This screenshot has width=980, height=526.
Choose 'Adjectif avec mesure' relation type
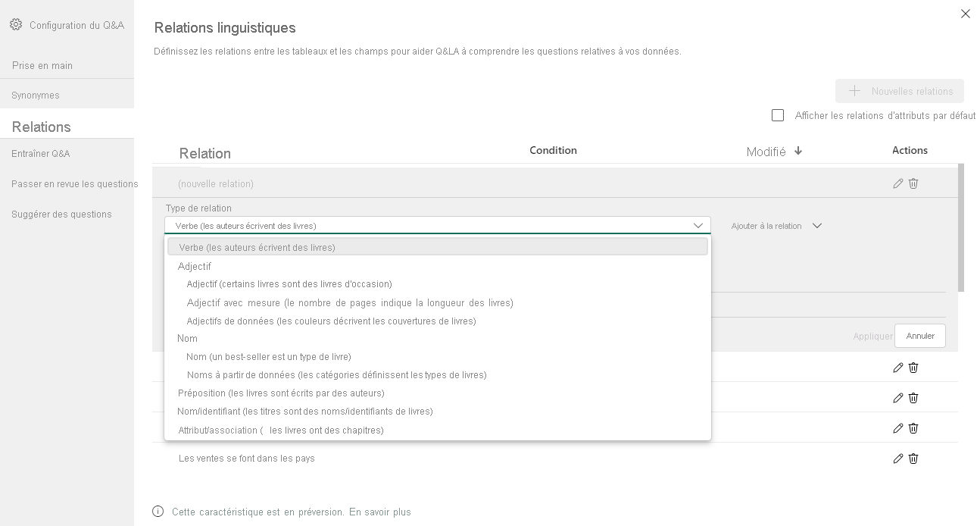click(x=350, y=302)
